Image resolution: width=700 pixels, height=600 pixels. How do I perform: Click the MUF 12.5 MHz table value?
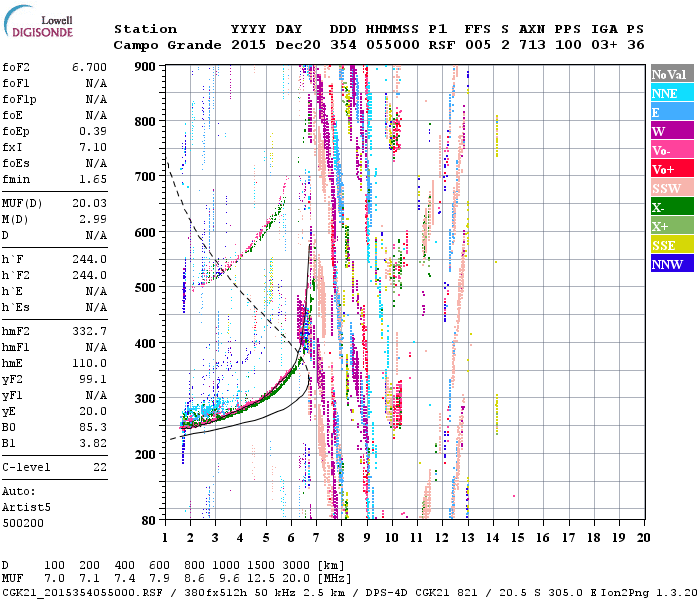tap(261, 579)
